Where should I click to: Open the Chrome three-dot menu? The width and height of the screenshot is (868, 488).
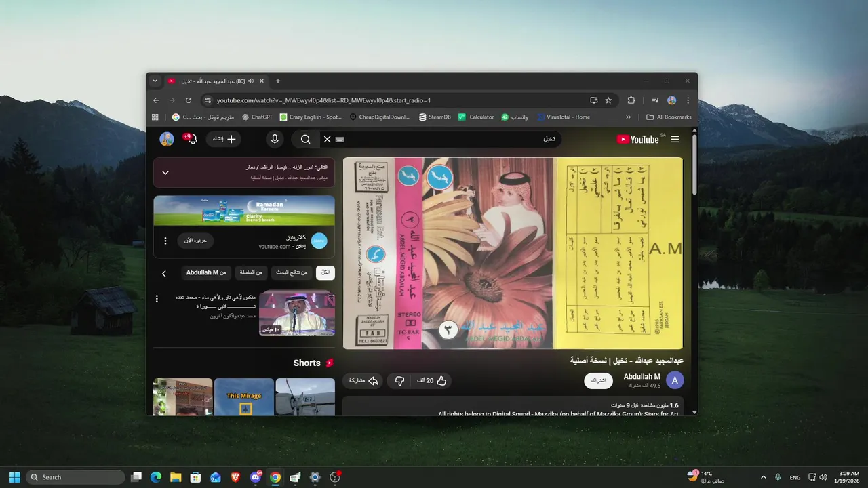click(x=688, y=100)
